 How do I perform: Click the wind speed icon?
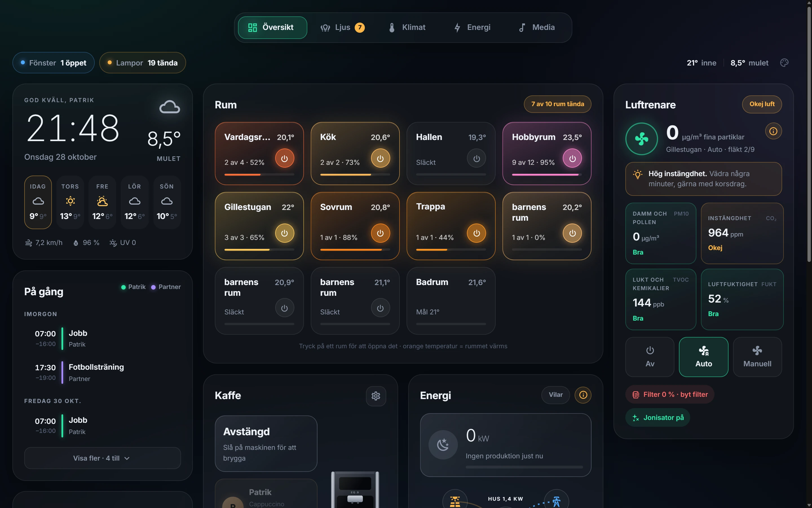pyautogui.click(x=28, y=243)
